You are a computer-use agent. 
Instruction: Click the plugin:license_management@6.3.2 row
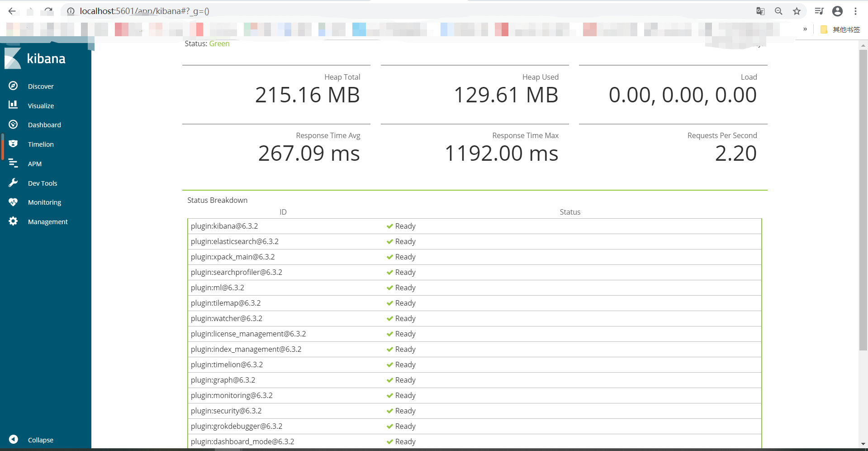coord(474,334)
